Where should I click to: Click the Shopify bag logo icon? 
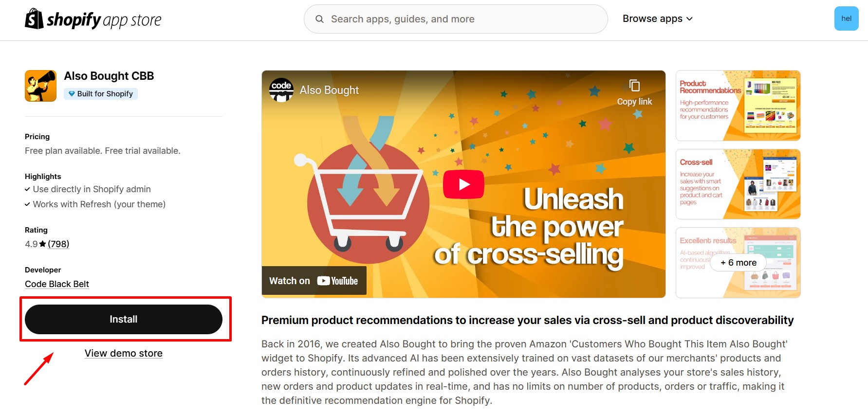coord(34,19)
